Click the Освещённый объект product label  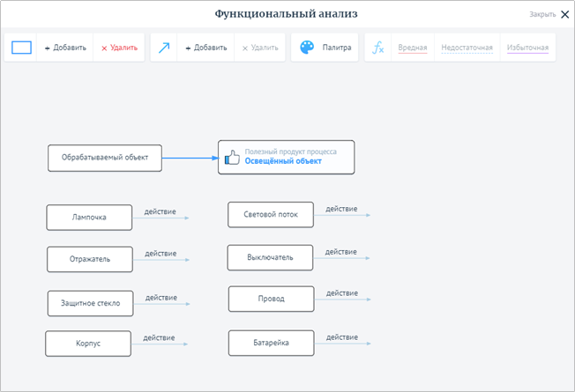(283, 162)
